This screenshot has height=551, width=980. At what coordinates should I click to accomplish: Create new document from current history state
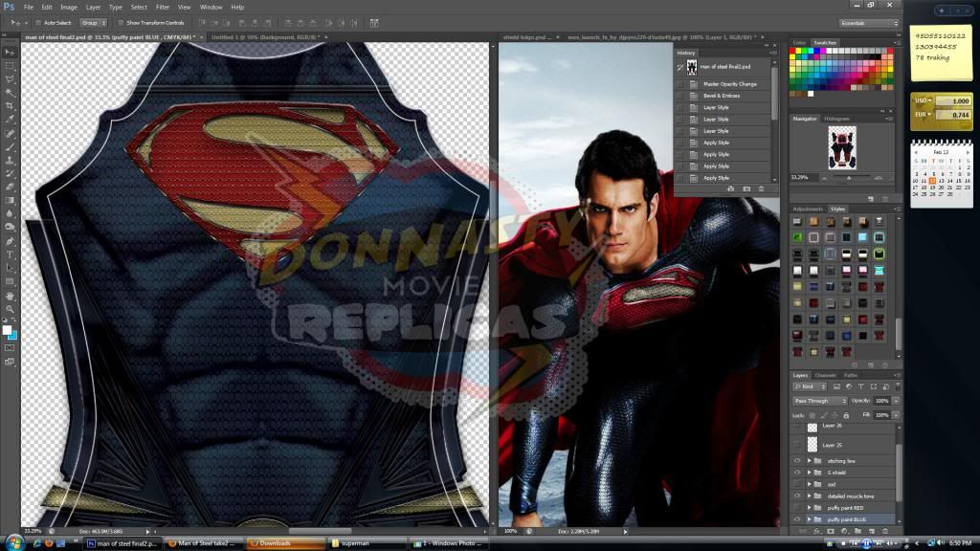730,188
